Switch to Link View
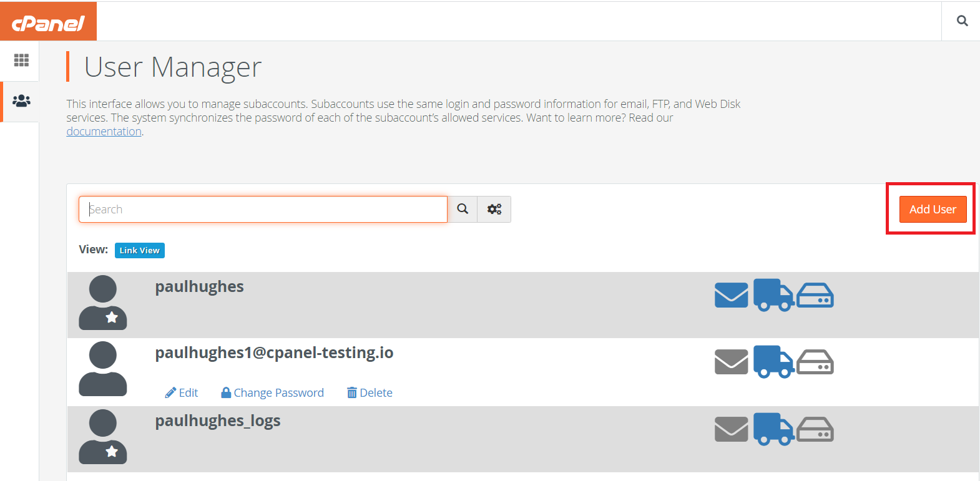 [140, 250]
